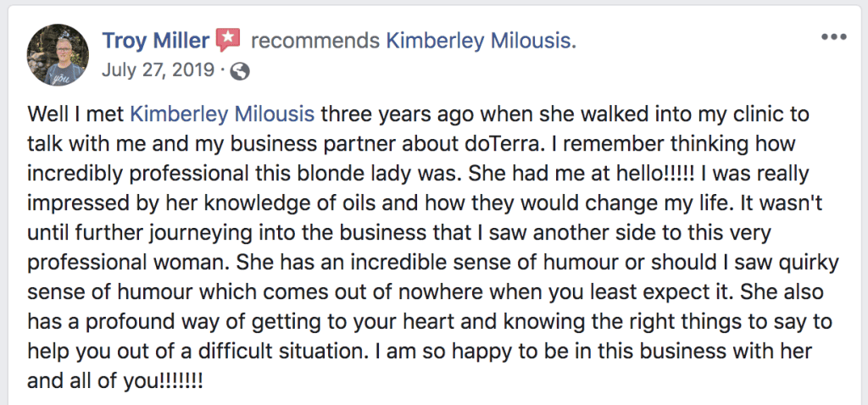Click the closing text "and all of you!!!!!!!"
Screen dimensions: 868x405
coord(115,380)
